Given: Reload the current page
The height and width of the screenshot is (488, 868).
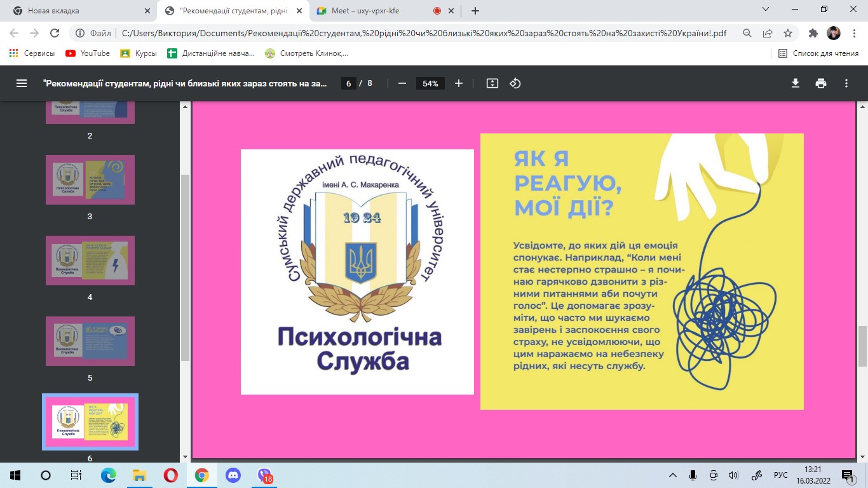Looking at the screenshot, I should click(x=55, y=33).
